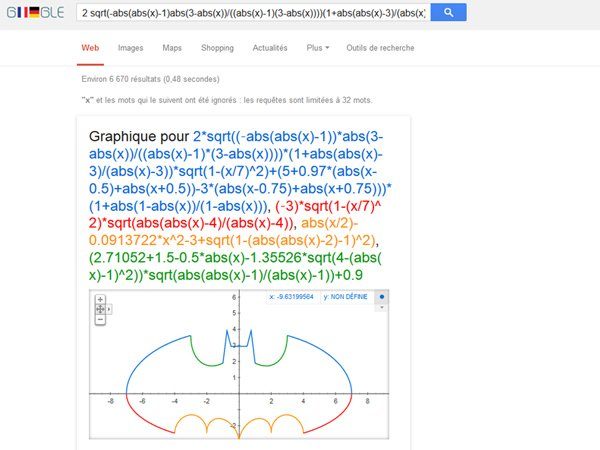This screenshot has height=450, width=600.
Task: Select the pan arrows control on graph
Action: pyautogui.click(x=100, y=309)
